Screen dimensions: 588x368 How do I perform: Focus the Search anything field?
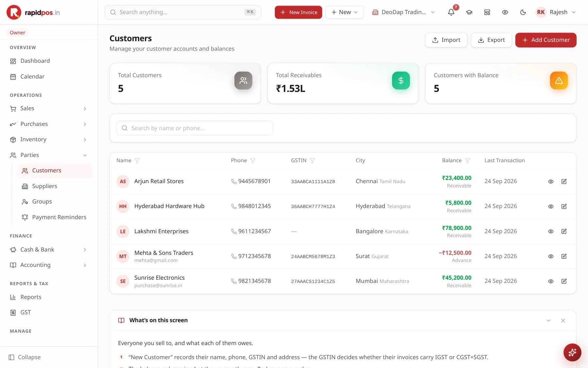pos(183,12)
